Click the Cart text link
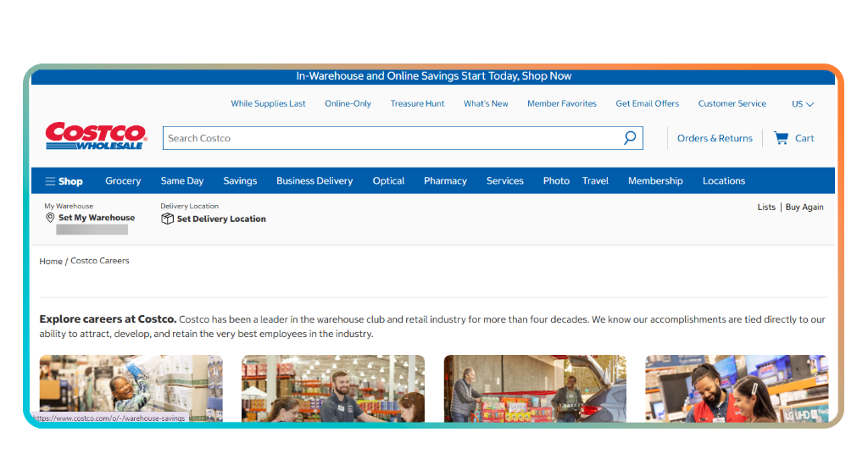This screenshot has width=868, height=454. (804, 138)
